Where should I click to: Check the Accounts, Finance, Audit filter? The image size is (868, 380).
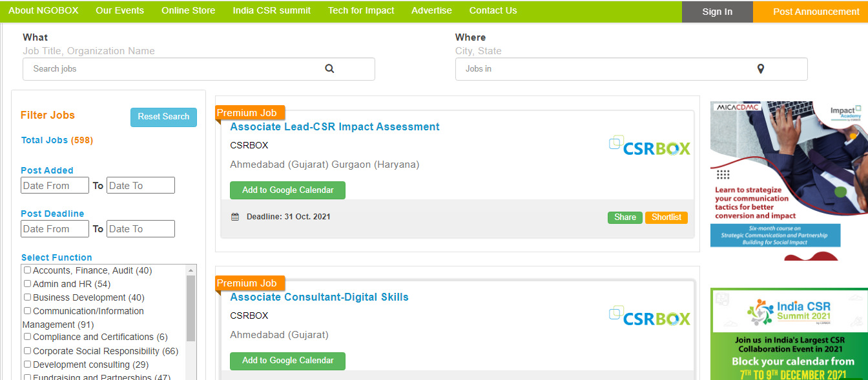(x=27, y=270)
